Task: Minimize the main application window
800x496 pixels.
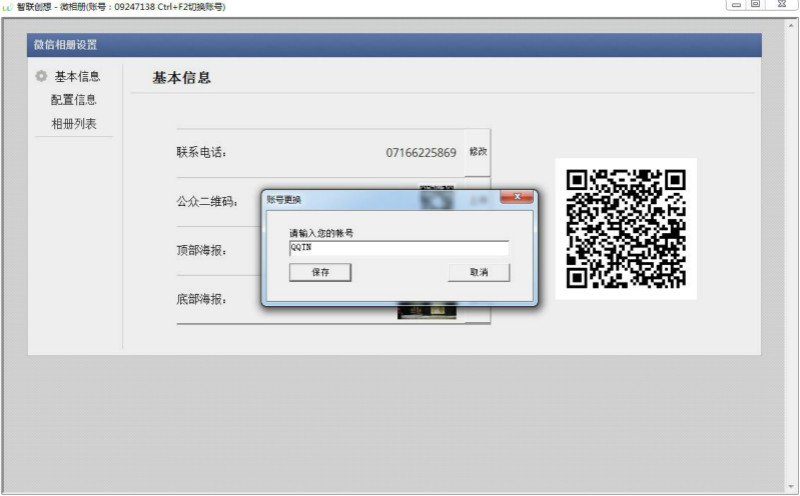Action: click(736, 5)
